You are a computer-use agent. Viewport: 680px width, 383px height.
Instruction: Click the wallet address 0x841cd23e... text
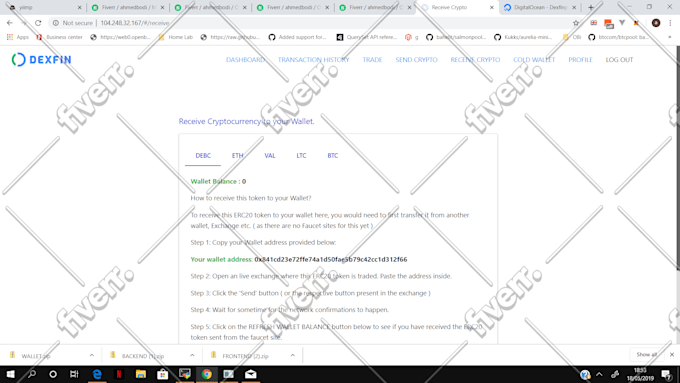pos(331,259)
